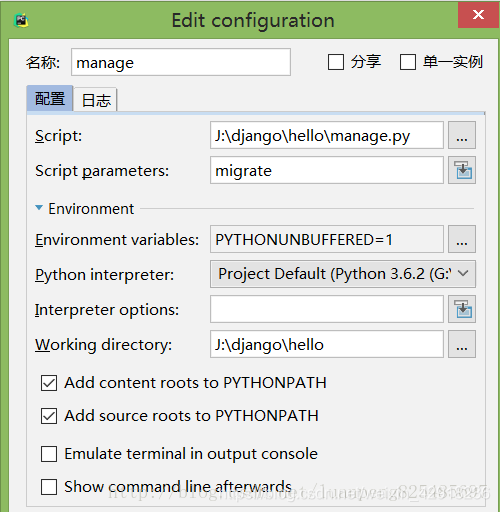This screenshot has height=512, width=500.
Task: Expand the Script parameters editor icon
Action: 462,170
